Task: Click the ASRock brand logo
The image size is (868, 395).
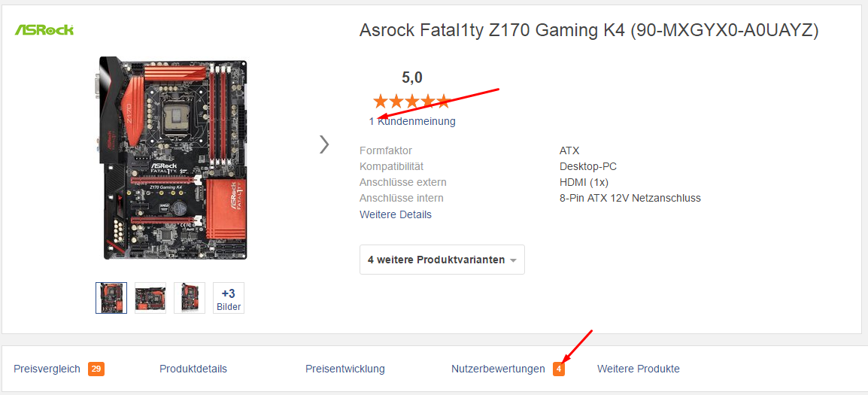Action: [x=44, y=30]
